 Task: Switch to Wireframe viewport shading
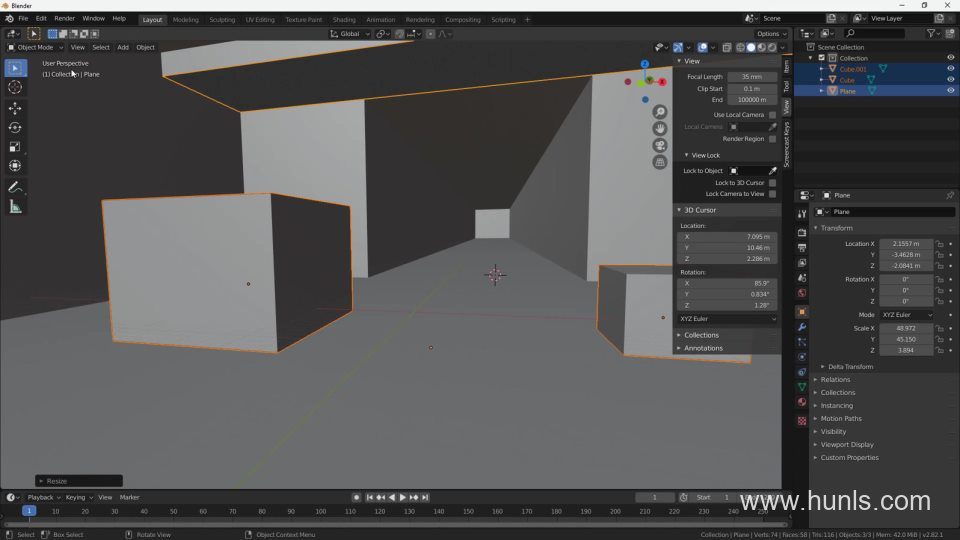[x=740, y=47]
